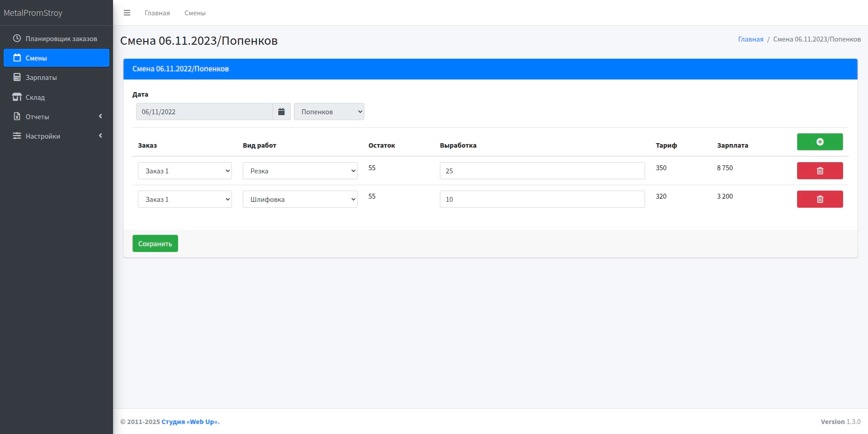Image resolution: width=868 pixels, height=434 pixels.
Task: Click the Выработка field containing 25
Action: tap(542, 171)
